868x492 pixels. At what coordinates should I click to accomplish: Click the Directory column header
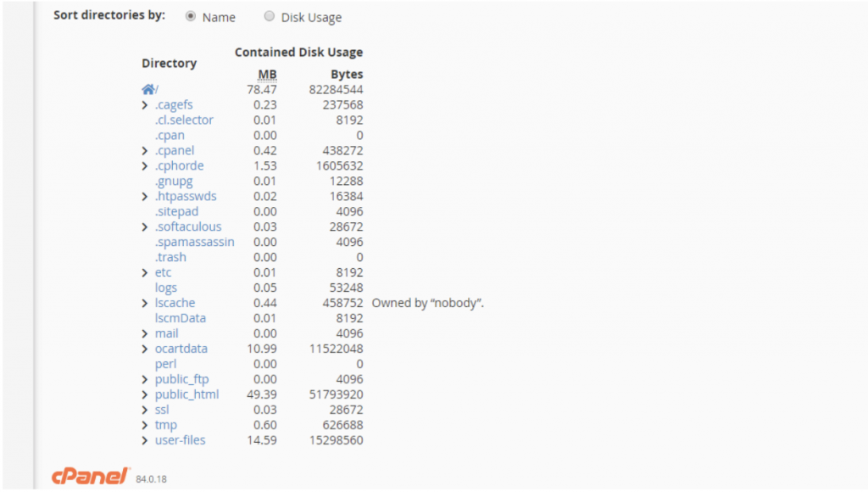(x=170, y=63)
